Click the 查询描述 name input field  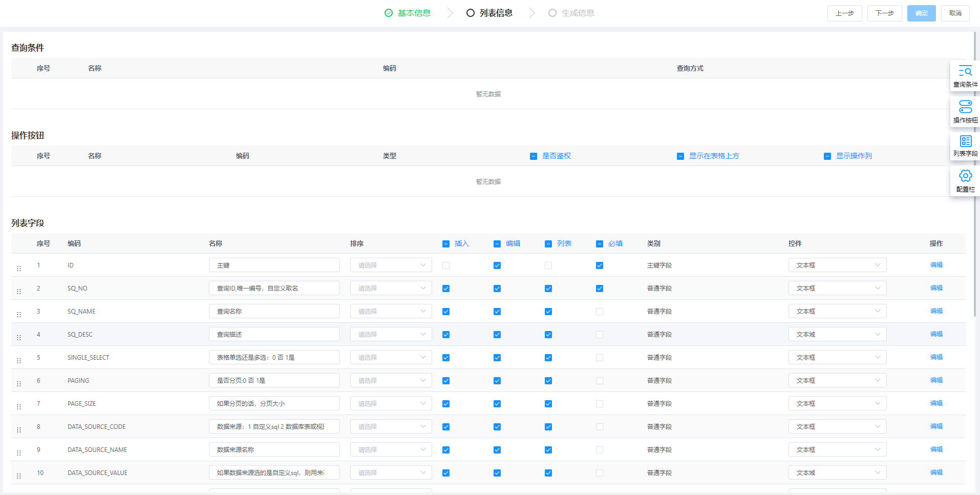tap(274, 334)
